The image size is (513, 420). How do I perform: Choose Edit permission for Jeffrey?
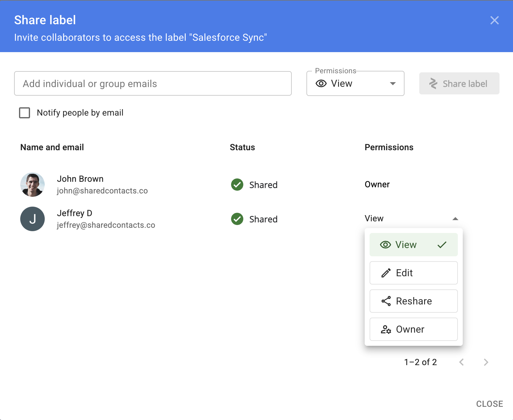[x=413, y=273]
